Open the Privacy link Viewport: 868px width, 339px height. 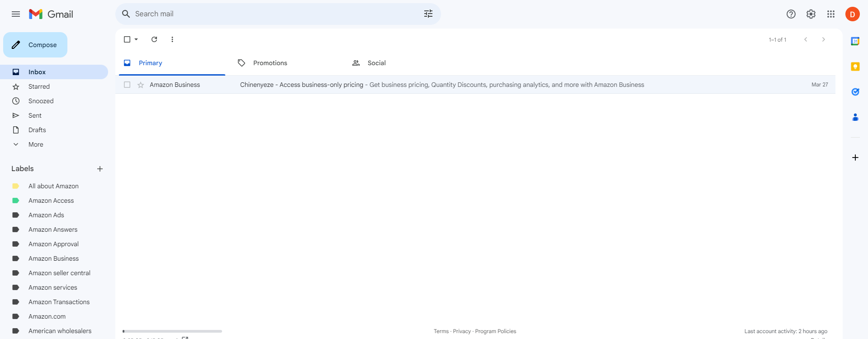click(462, 331)
